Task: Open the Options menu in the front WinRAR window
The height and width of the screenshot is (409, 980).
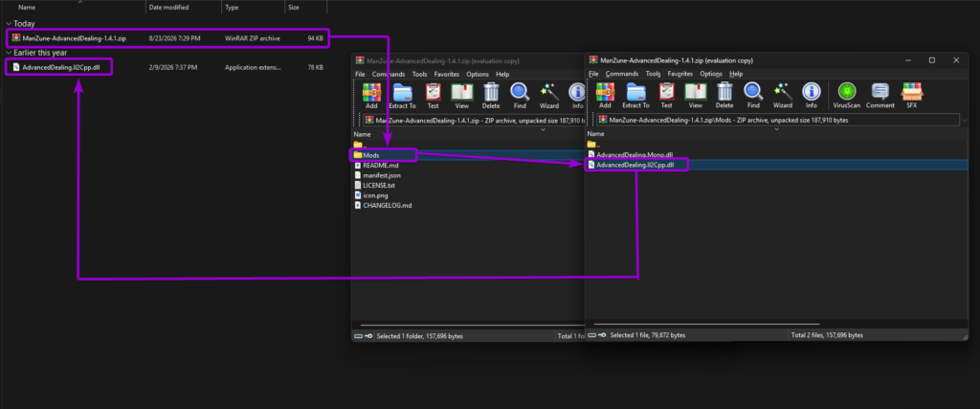Action: click(x=711, y=74)
